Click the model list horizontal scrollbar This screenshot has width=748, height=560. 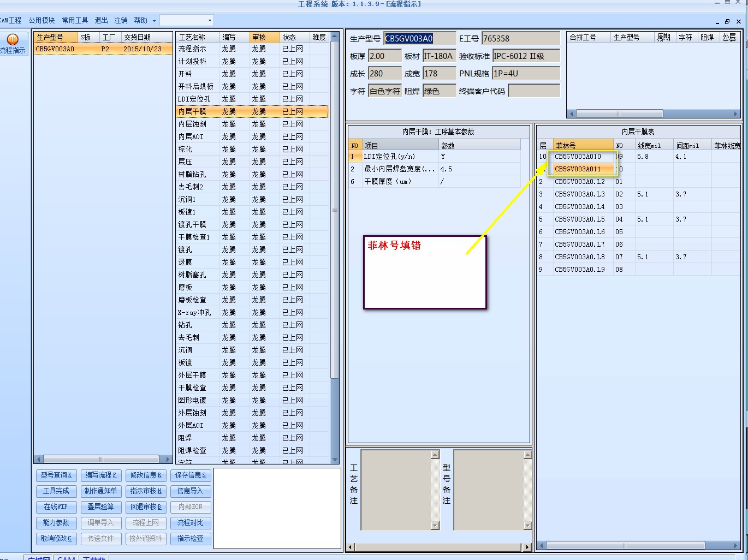[x=103, y=459]
